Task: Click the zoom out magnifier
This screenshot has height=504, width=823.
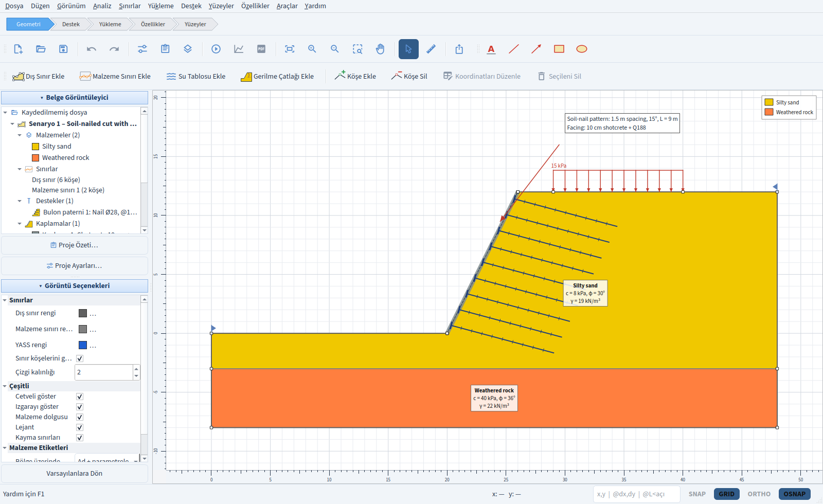Action: coord(335,49)
